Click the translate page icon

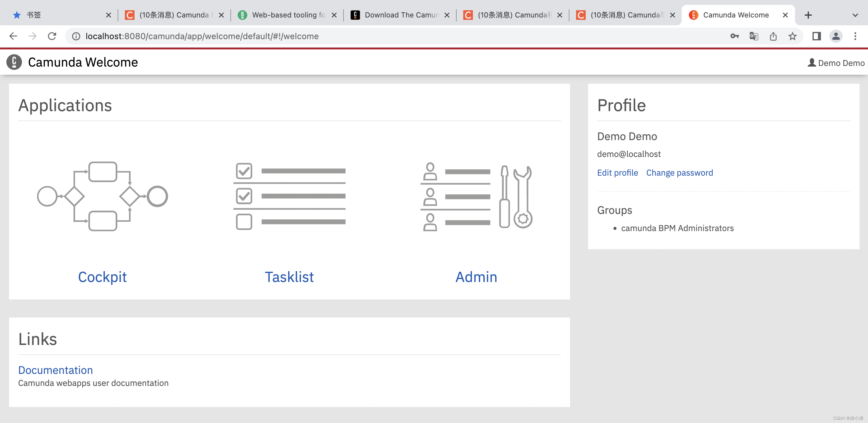754,36
